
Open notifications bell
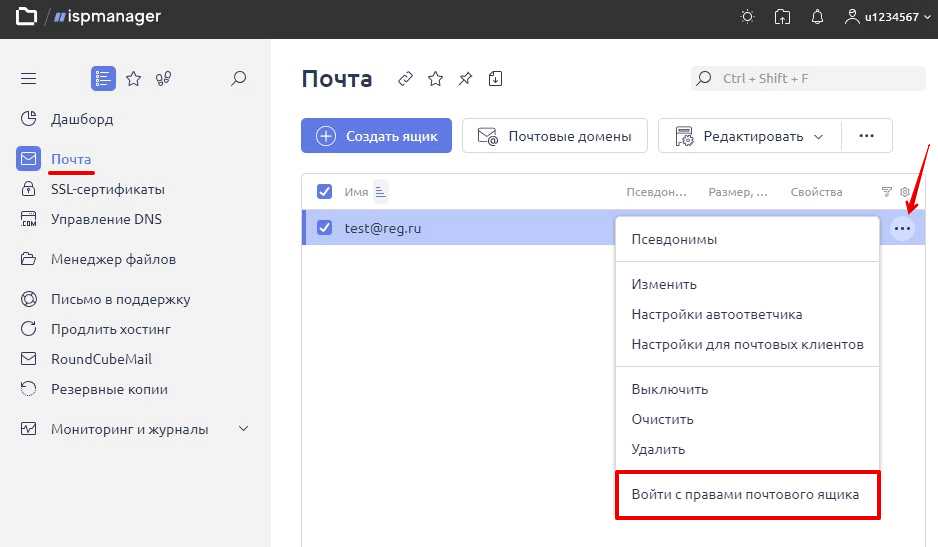(x=817, y=17)
